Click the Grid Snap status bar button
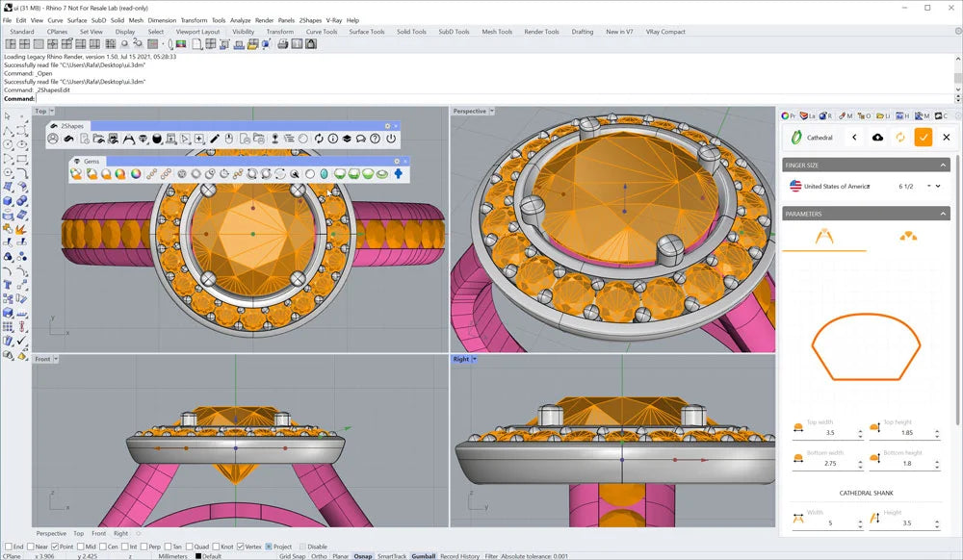This screenshot has height=560, width=963. [293, 556]
